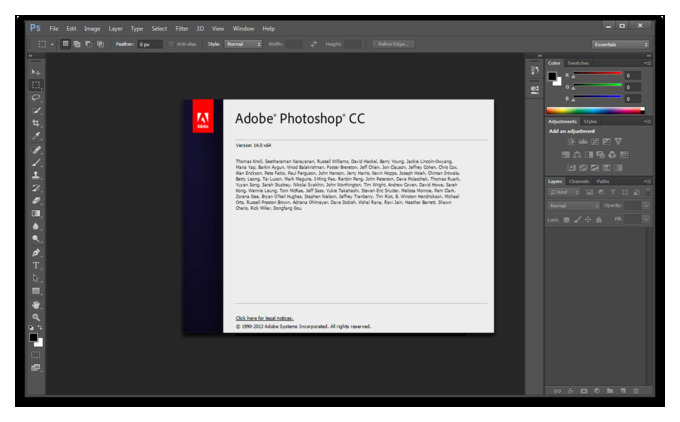This screenshot has width=680, height=422.
Task: Toggle Lock transparent pixels
Action: tap(566, 219)
